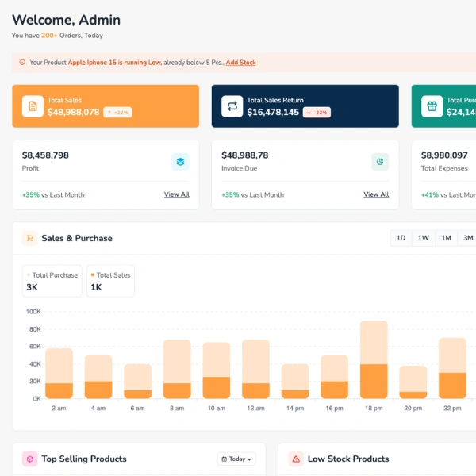The height and width of the screenshot is (476, 476).
Task: Toggle the Total Sales legend card
Action: [110, 281]
